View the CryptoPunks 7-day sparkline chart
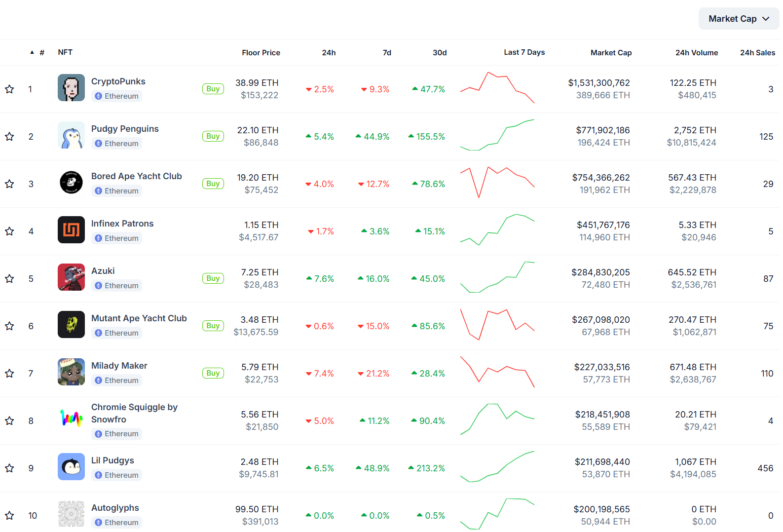 coord(497,87)
